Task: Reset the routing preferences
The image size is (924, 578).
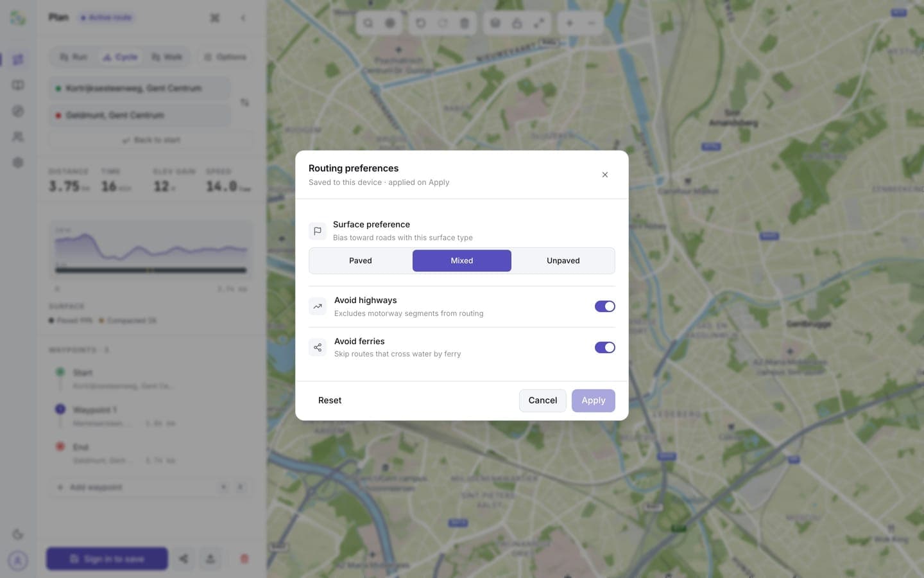Action: click(330, 400)
